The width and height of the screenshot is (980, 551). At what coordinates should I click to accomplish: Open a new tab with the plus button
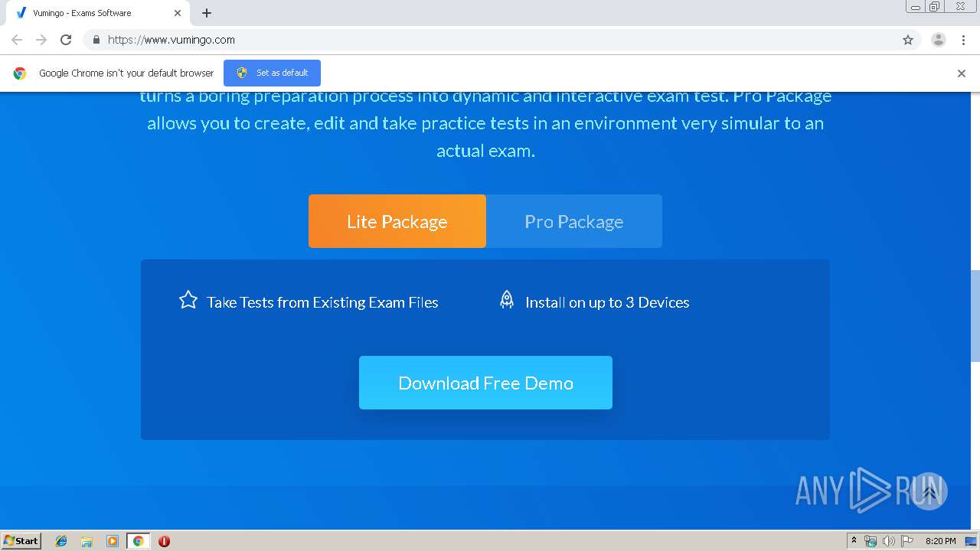[207, 13]
